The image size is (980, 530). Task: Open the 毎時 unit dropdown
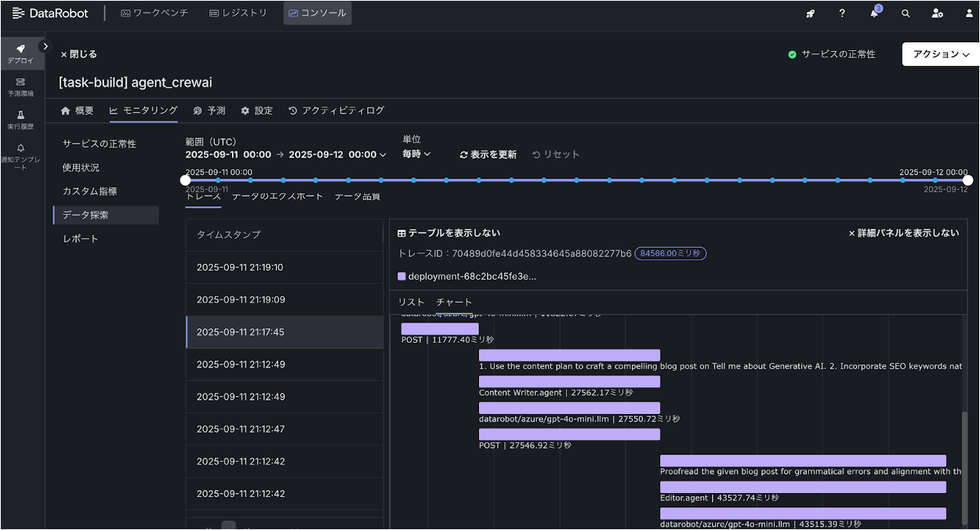coord(416,154)
